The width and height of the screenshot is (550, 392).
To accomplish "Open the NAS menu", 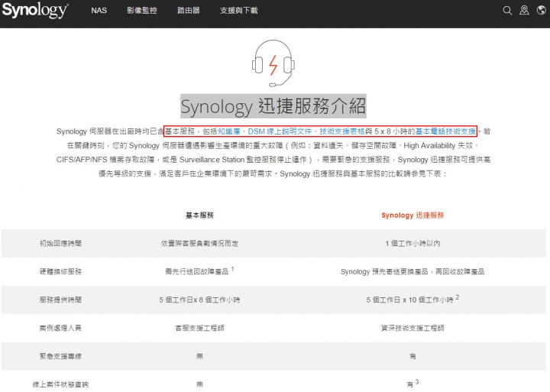I will coord(99,11).
